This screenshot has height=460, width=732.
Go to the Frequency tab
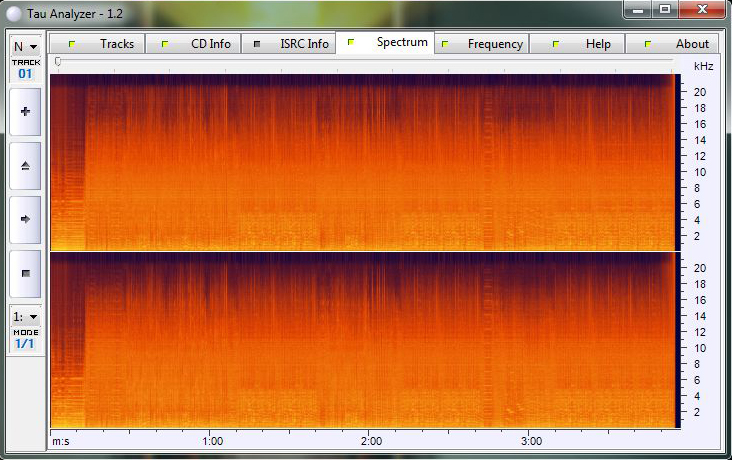click(x=483, y=44)
